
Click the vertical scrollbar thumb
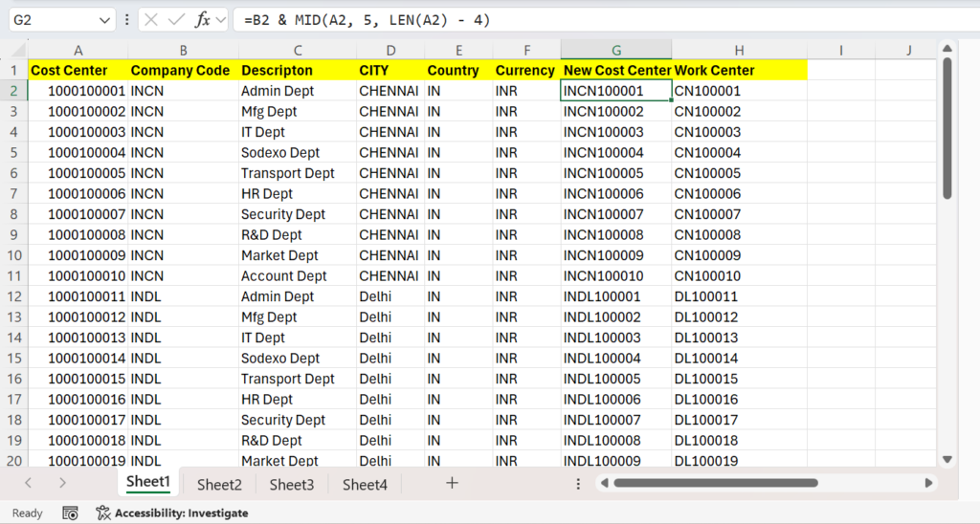pos(947,128)
